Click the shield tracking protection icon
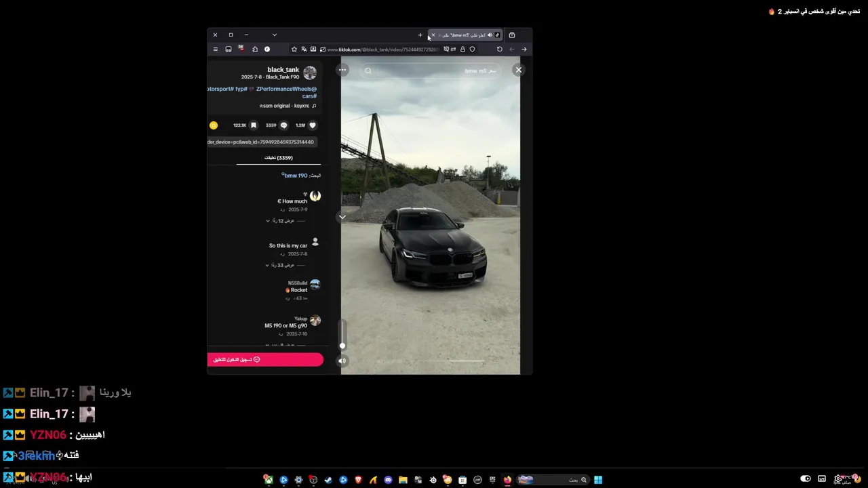This screenshot has height=488, width=868. point(473,49)
